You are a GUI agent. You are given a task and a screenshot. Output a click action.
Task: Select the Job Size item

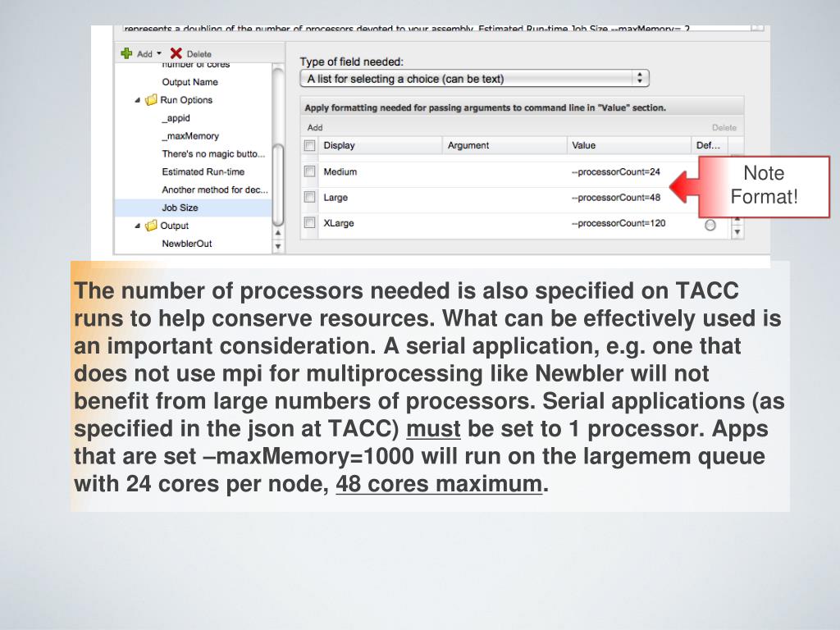pyautogui.click(x=194, y=208)
